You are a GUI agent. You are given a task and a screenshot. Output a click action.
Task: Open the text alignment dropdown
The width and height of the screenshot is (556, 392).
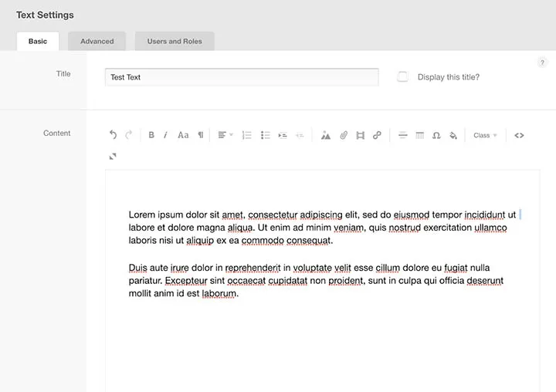tap(225, 135)
